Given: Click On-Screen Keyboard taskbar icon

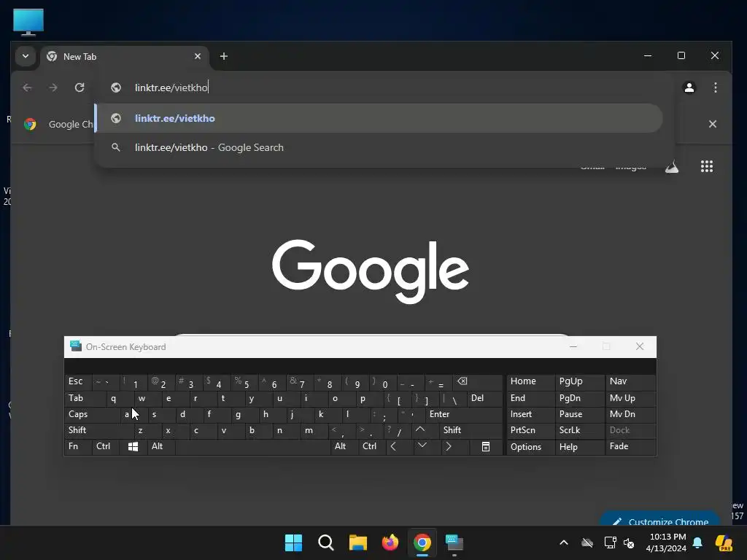Looking at the screenshot, I should tap(454, 542).
